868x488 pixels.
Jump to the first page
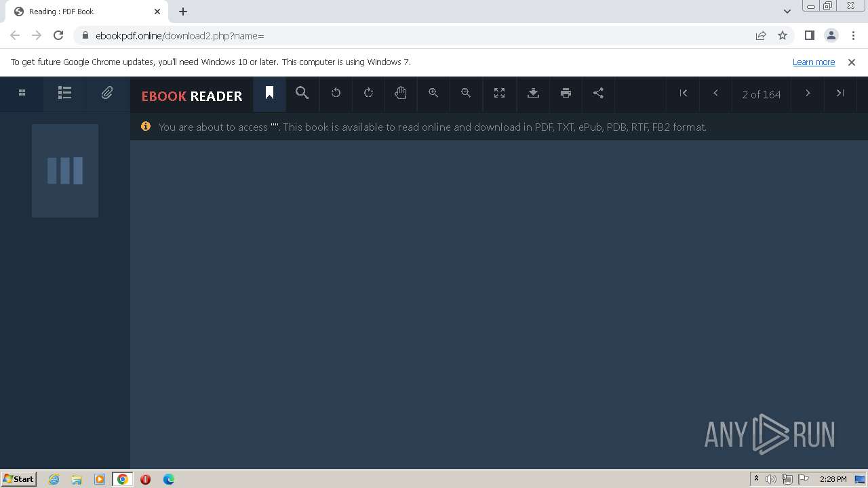point(684,94)
